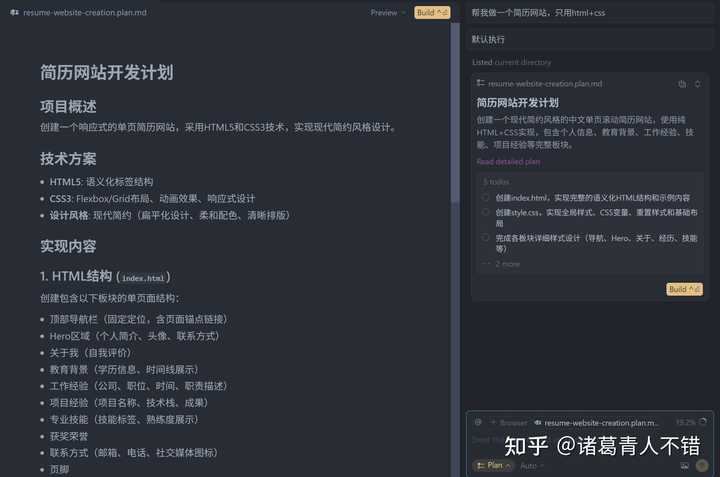
Task: Click the 设计风格 bullet line
Action: pos(170,215)
